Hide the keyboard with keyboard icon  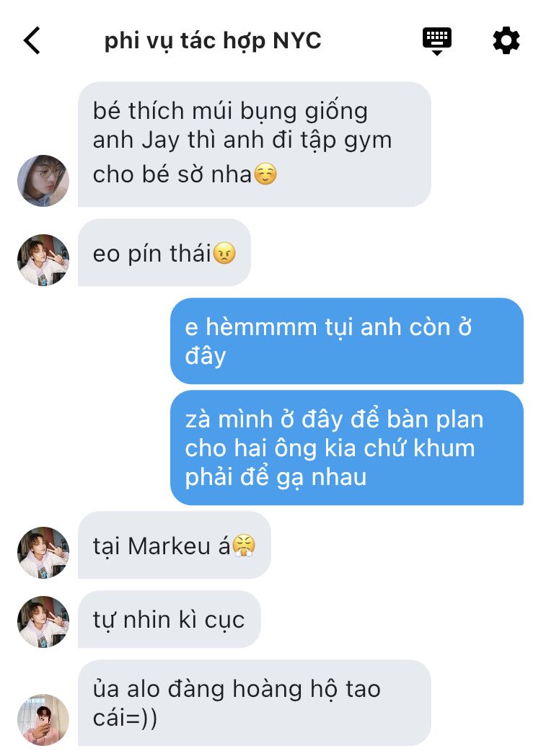tap(436, 42)
